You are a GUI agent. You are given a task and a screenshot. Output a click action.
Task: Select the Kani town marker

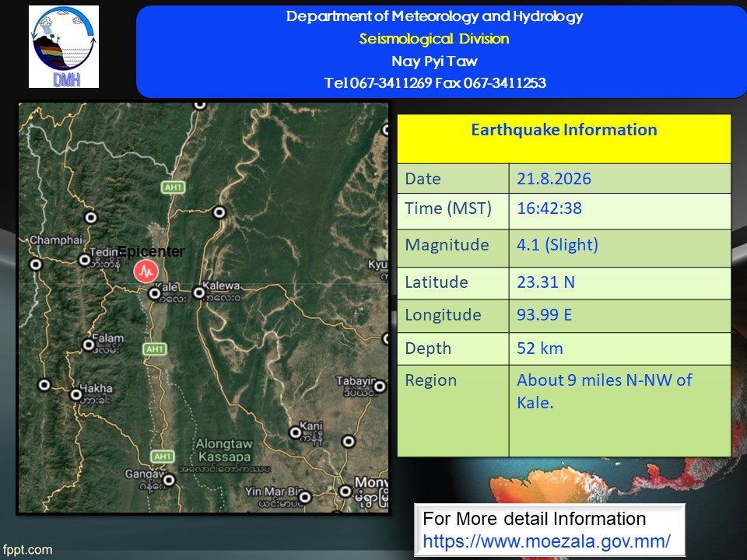coord(296,432)
